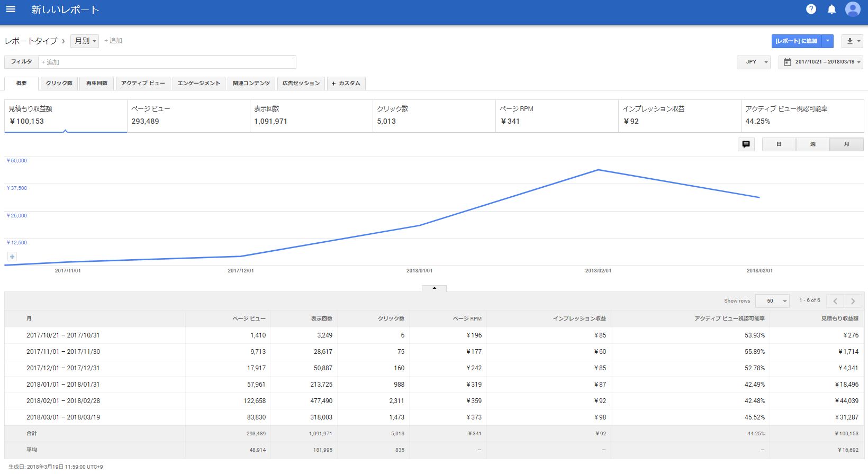Screen dimensions: 868x475
Task: Select the 広告セッション tab
Action: point(301,84)
